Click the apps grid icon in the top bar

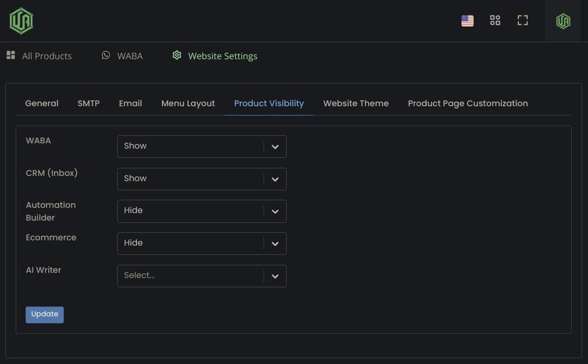point(495,20)
